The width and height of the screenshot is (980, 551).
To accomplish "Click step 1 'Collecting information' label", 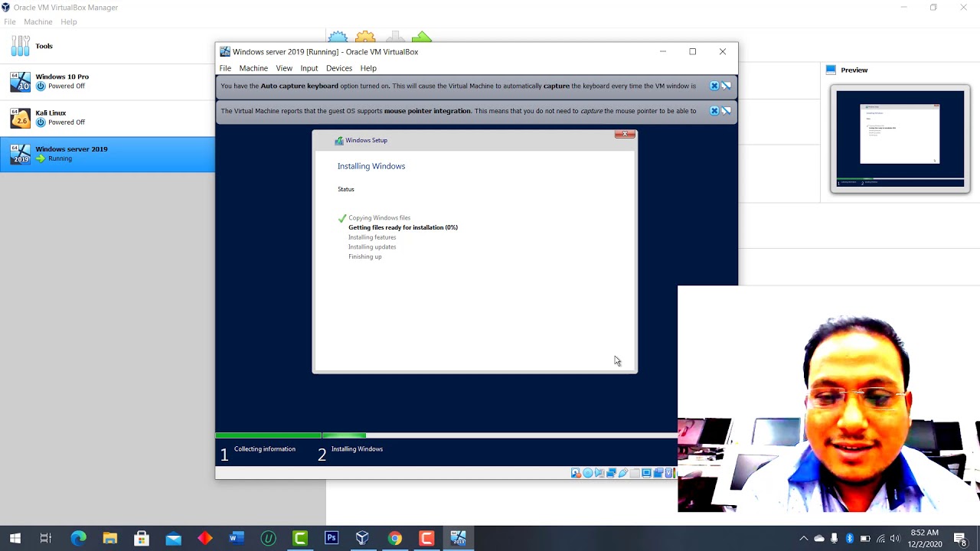I will (265, 449).
